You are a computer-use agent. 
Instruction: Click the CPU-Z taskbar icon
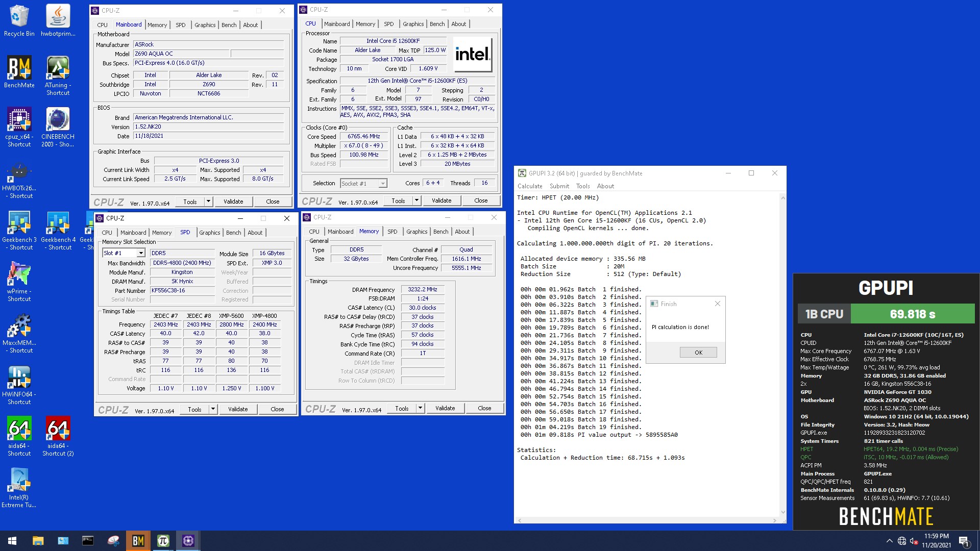click(188, 541)
